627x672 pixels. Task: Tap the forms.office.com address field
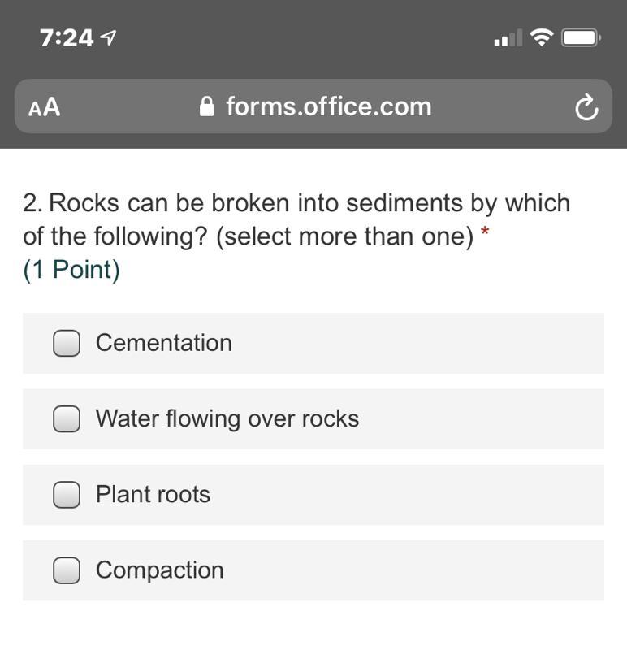328,106
